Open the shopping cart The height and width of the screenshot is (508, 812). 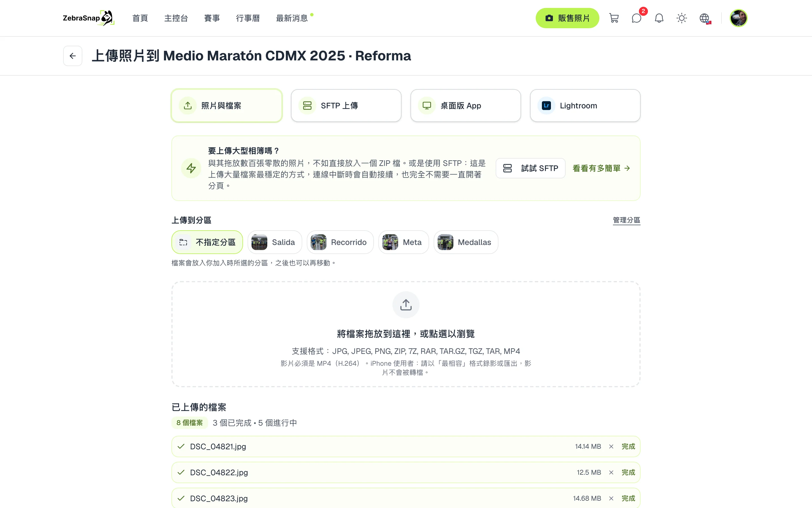614,18
